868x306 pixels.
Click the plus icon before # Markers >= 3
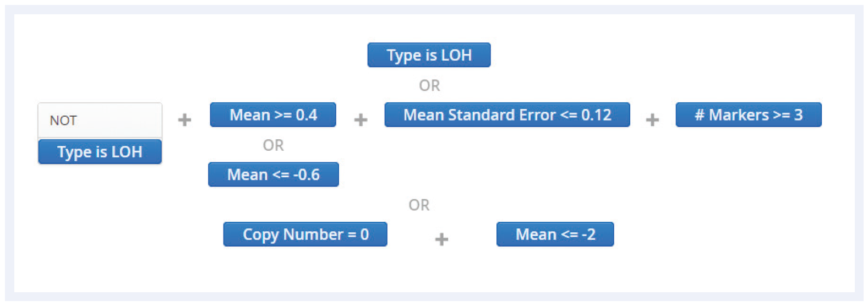click(x=652, y=119)
